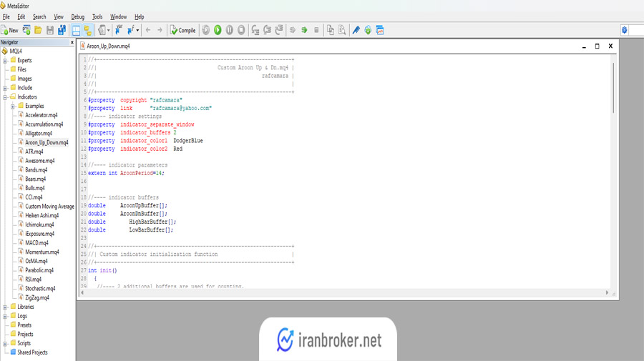
Task: Click the code editor vertical scrollbar thumb
Action: 614,88
